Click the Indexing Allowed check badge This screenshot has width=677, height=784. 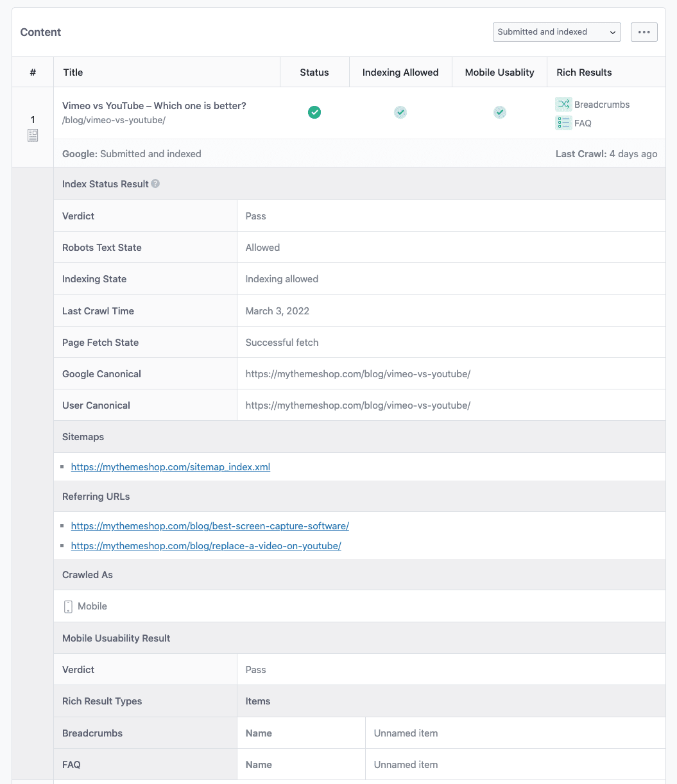click(400, 112)
